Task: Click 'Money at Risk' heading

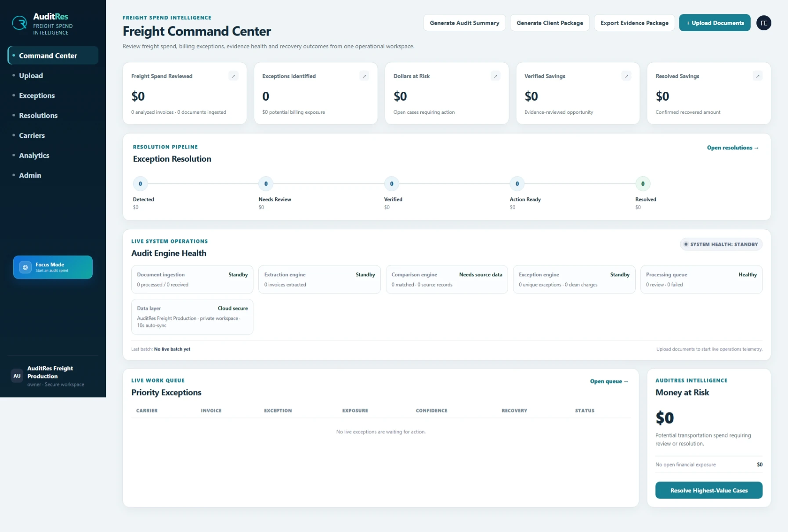Action: tap(682, 392)
